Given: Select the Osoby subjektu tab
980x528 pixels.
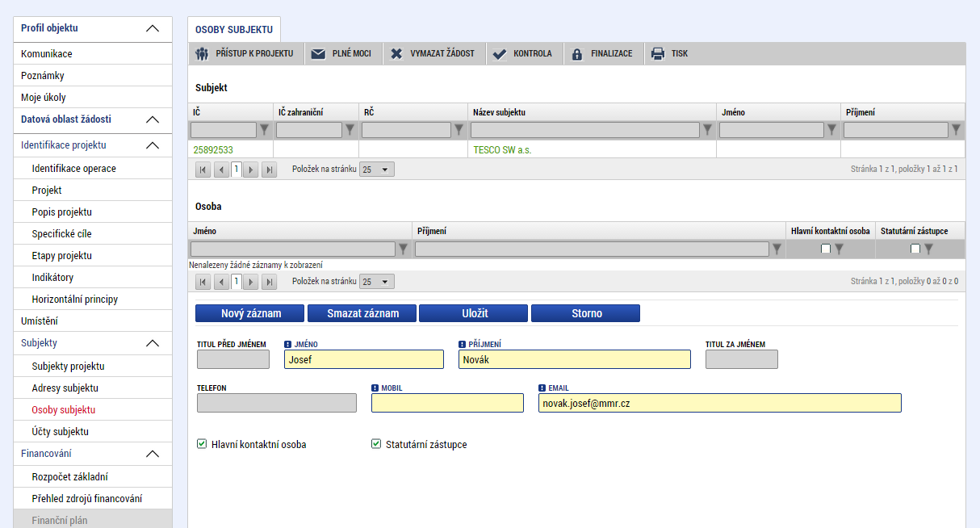Looking at the screenshot, I should (x=234, y=30).
